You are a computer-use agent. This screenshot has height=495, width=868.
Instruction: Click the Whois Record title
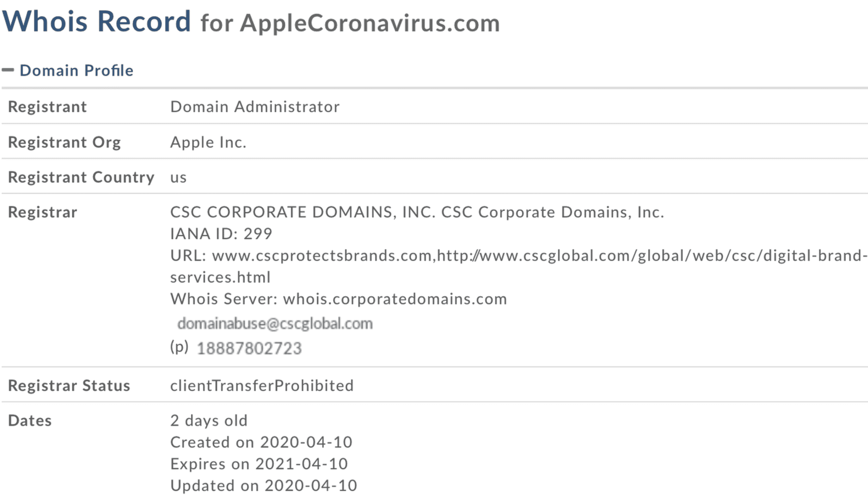[96, 21]
